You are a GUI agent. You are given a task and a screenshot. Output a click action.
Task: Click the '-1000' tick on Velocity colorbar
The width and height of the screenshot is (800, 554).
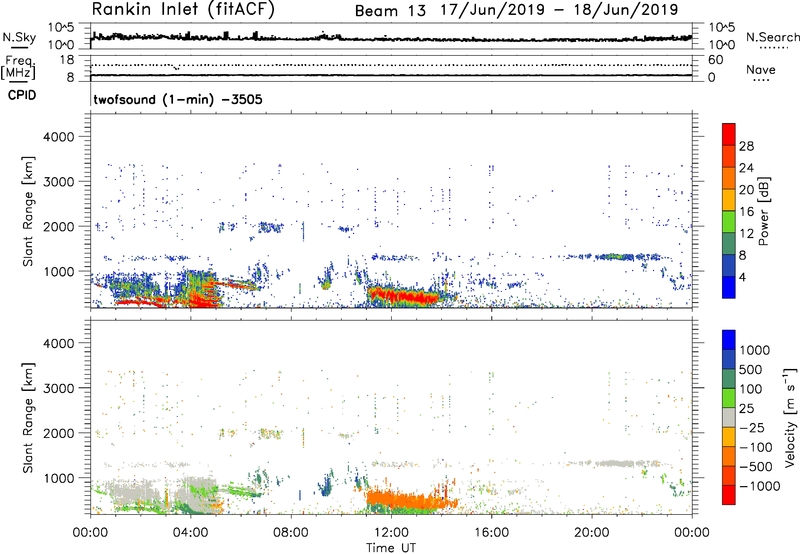coord(759,486)
